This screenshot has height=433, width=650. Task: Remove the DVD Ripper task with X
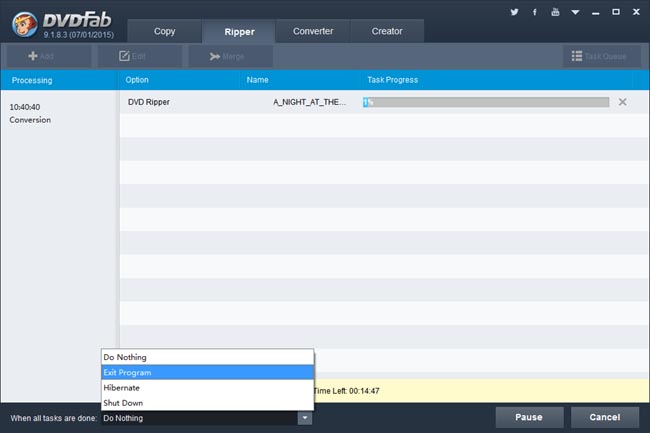[622, 102]
